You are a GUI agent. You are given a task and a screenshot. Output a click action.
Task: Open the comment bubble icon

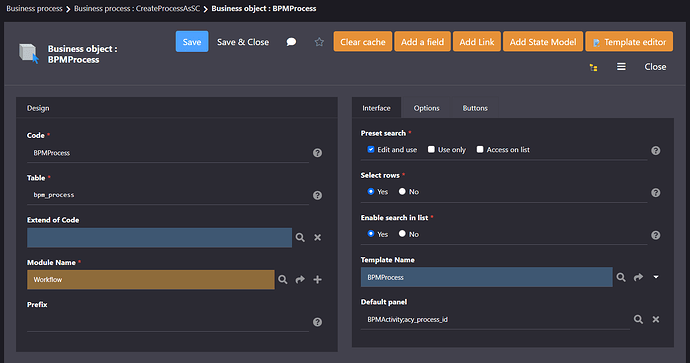click(x=291, y=42)
